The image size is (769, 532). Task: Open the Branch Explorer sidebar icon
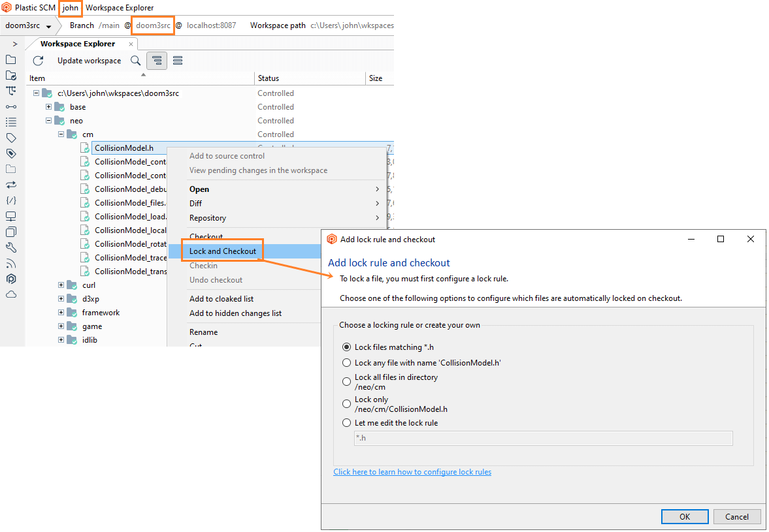[x=11, y=91]
